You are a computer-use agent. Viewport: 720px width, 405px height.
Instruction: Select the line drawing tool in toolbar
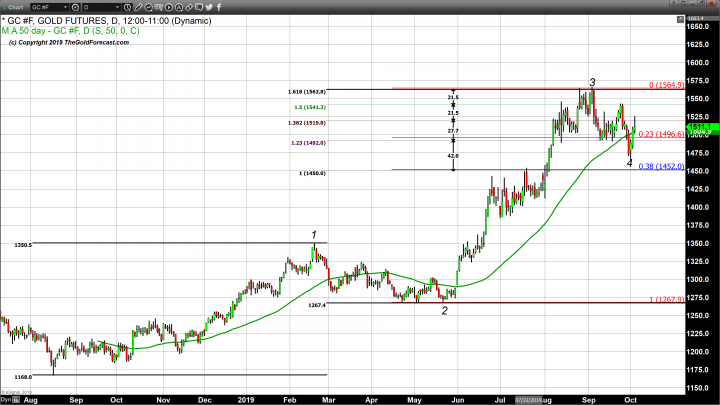tap(139, 7)
